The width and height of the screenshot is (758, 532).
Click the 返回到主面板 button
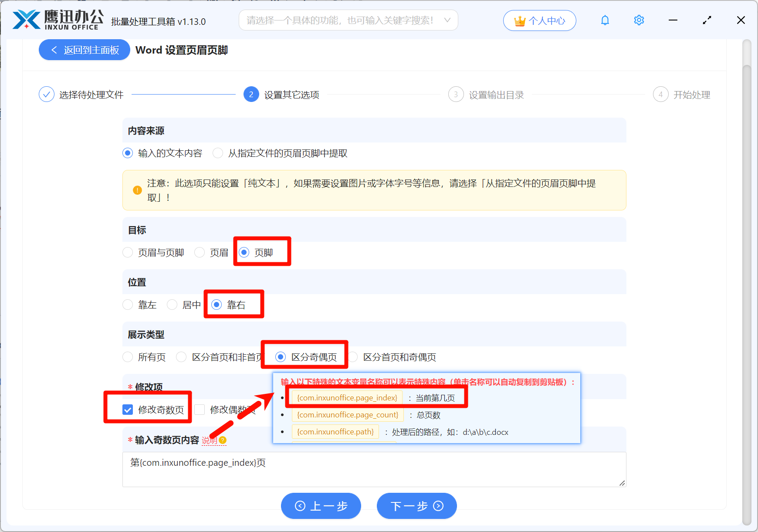[84, 50]
